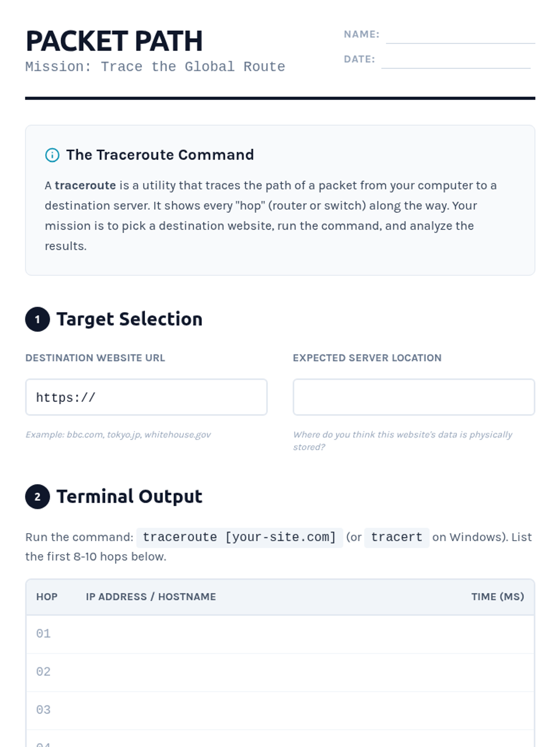
Task: Click the bold traceroute word in description
Action: tap(85, 185)
